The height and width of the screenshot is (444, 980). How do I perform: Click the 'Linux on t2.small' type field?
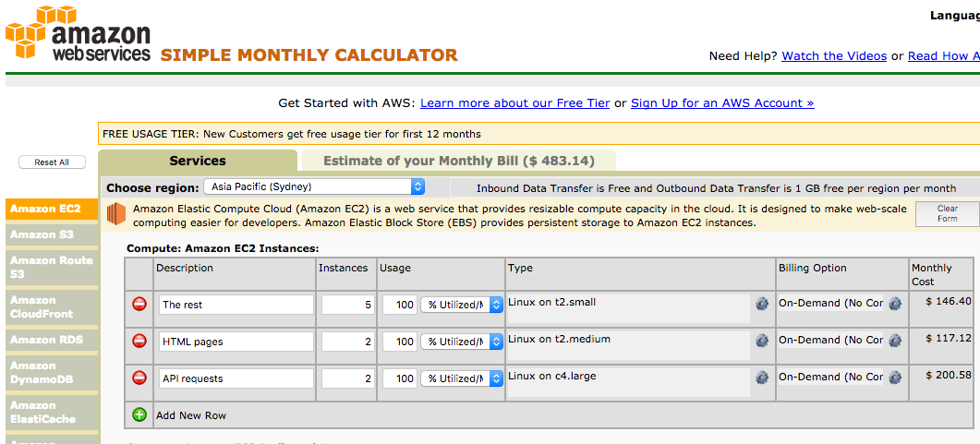pyautogui.click(x=629, y=308)
